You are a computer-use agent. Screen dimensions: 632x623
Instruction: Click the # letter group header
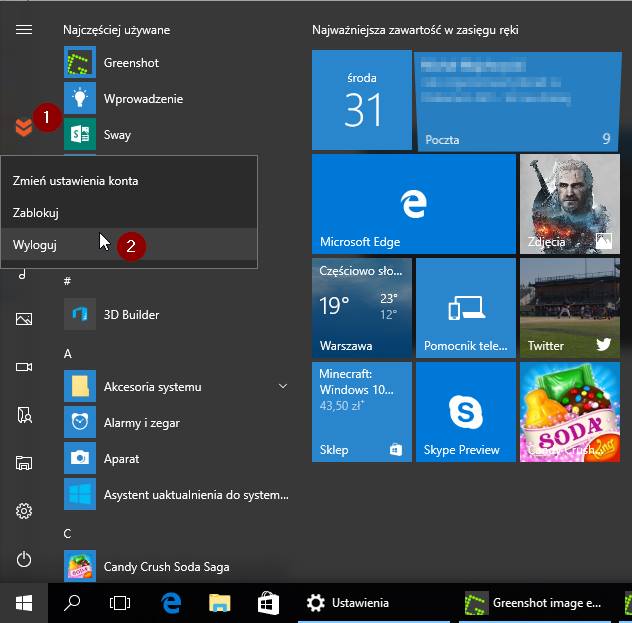coord(67,281)
